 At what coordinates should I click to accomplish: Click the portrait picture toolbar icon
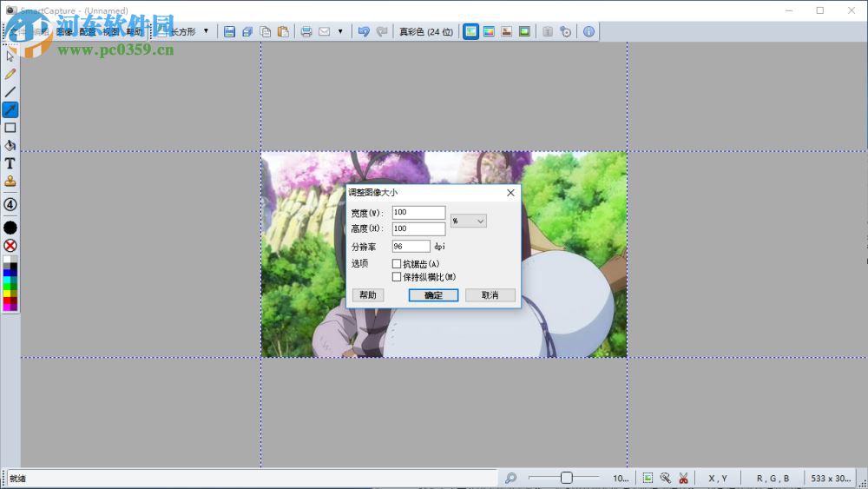point(507,31)
